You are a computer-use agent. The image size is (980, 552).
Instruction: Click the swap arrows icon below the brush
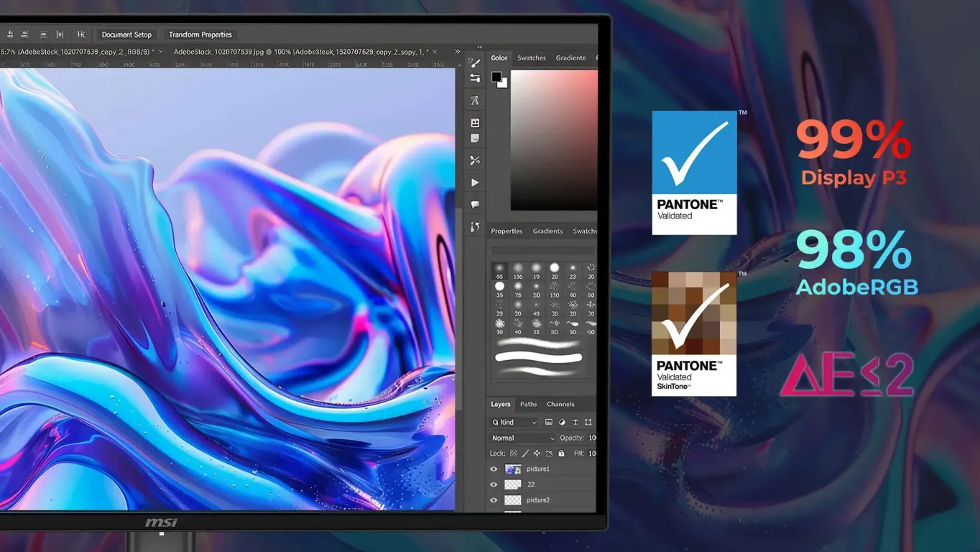tap(475, 78)
